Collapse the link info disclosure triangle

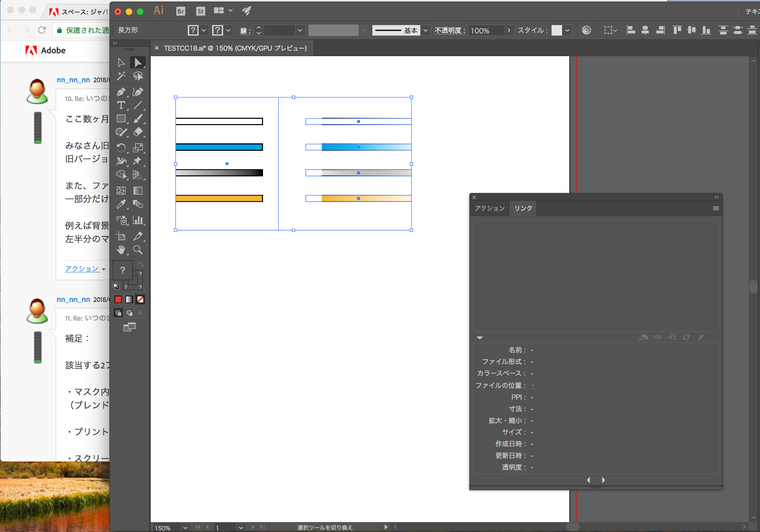(480, 338)
